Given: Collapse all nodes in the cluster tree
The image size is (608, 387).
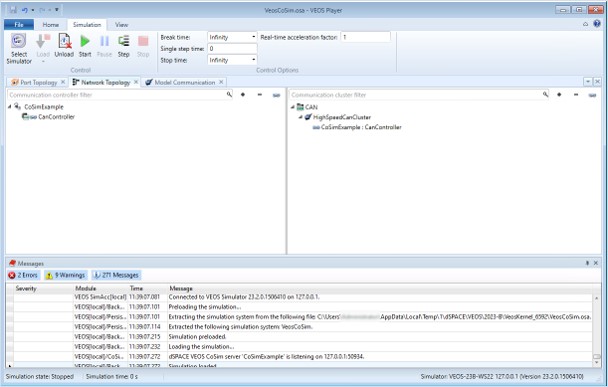Looking at the screenshot, I should pos(576,95).
